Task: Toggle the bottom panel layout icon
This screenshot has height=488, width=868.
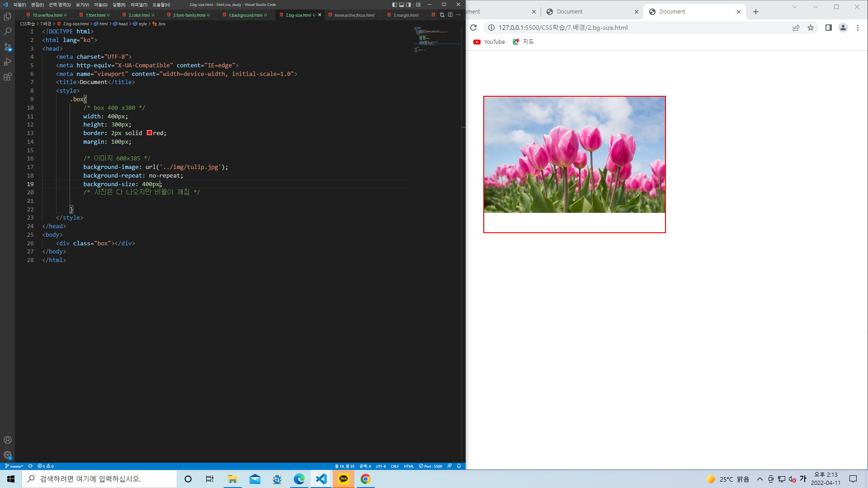Action: click(401, 5)
